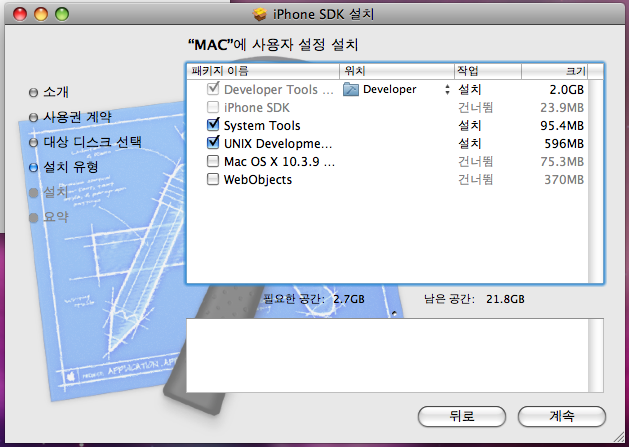Click the 뒤로 button
629x447 pixels.
pyautogui.click(x=462, y=416)
